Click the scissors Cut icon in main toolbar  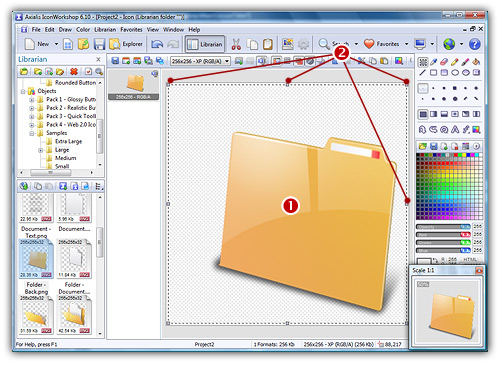coord(236,44)
